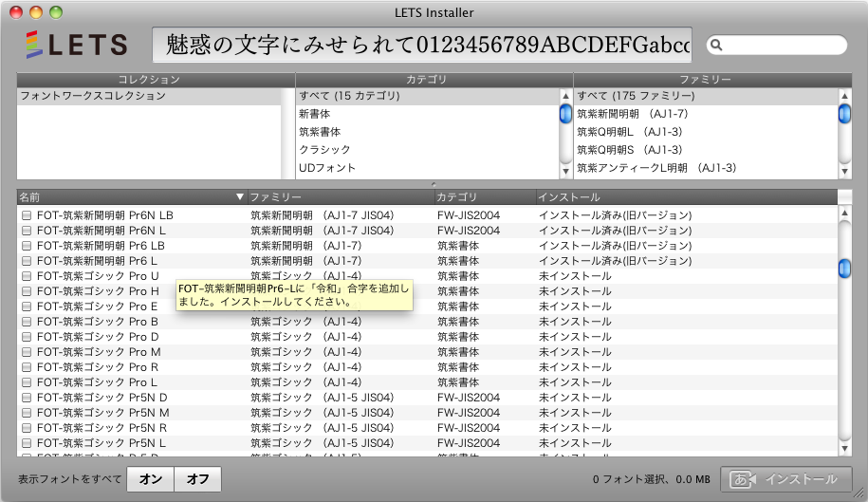The width and height of the screenshot is (868, 502).
Task: Check the FOT-筑紫ゴシック Pro D checkbox
Action: coord(27,337)
